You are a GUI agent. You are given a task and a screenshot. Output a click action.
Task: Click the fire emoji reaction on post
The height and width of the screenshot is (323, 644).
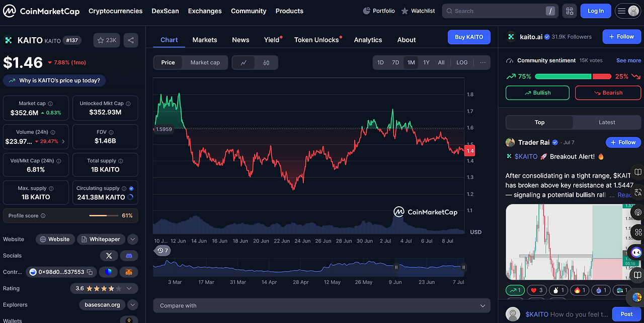tap(580, 290)
